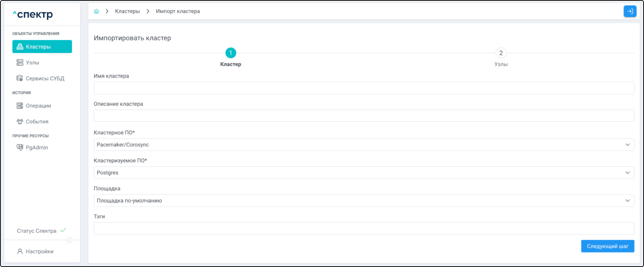The width and height of the screenshot is (644, 267).
Task: Open the Площадка по-умолчанию dropdown
Action: click(364, 201)
